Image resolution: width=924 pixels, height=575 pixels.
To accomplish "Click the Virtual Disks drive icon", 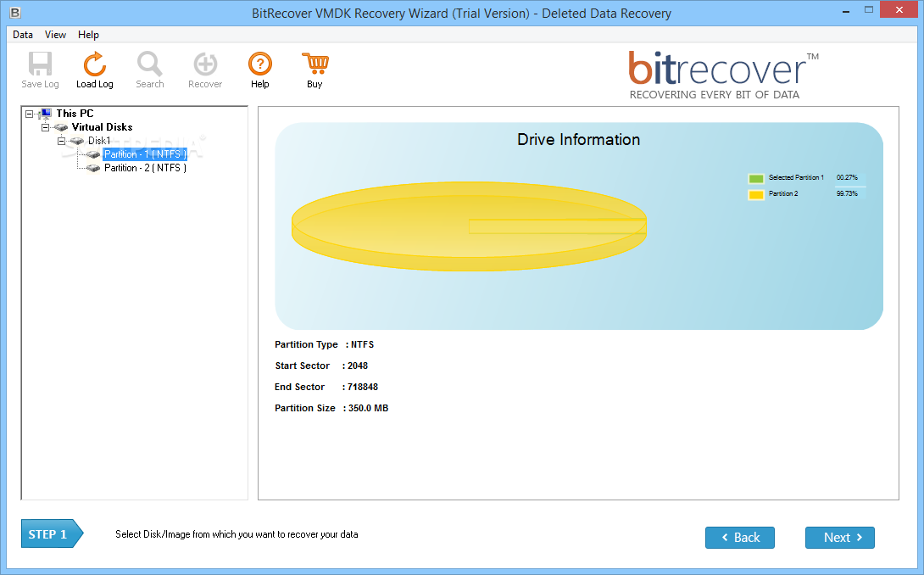I will tap(61, 127).
